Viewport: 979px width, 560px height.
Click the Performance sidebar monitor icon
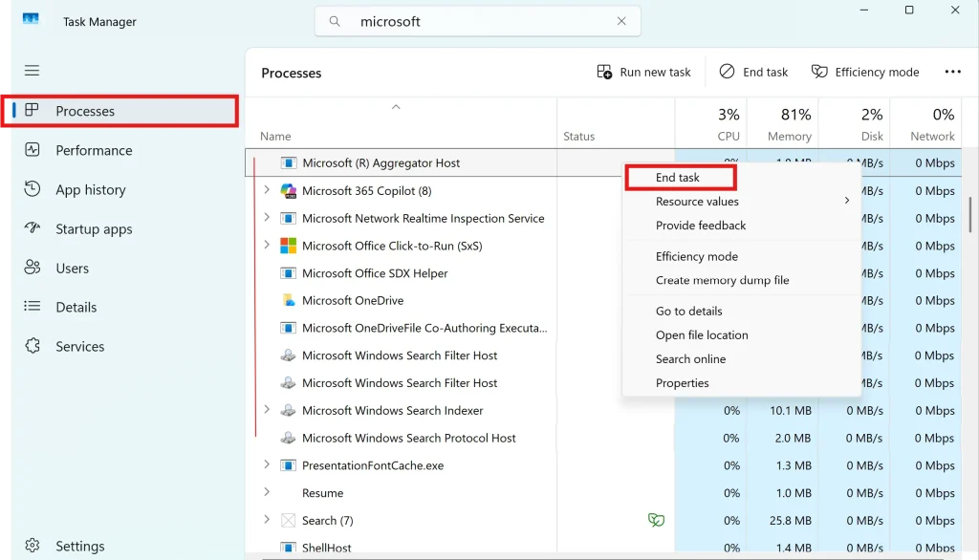[x=30, y=150]
